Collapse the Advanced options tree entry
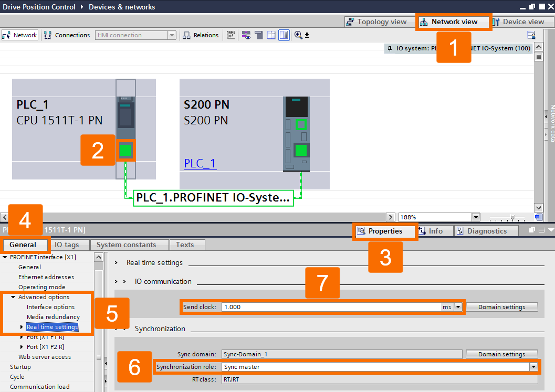 click(x=14, y=296)
